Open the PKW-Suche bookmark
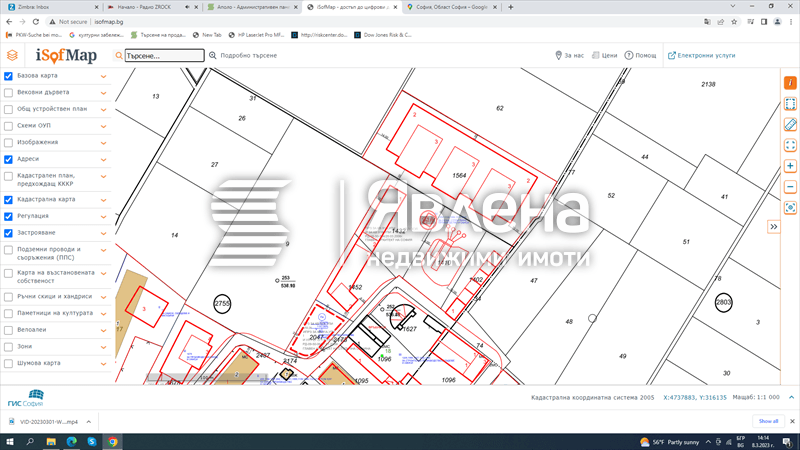The width and height of the screenshot is (800, 450). point(34,35)
